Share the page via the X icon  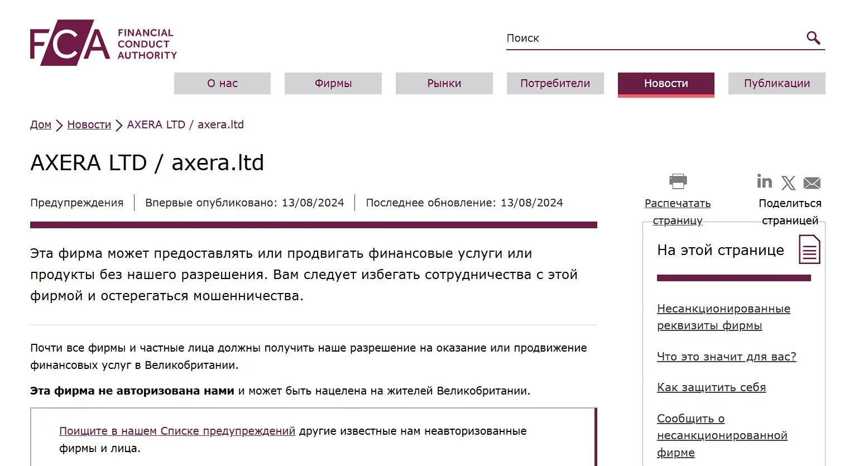point(788,182)
